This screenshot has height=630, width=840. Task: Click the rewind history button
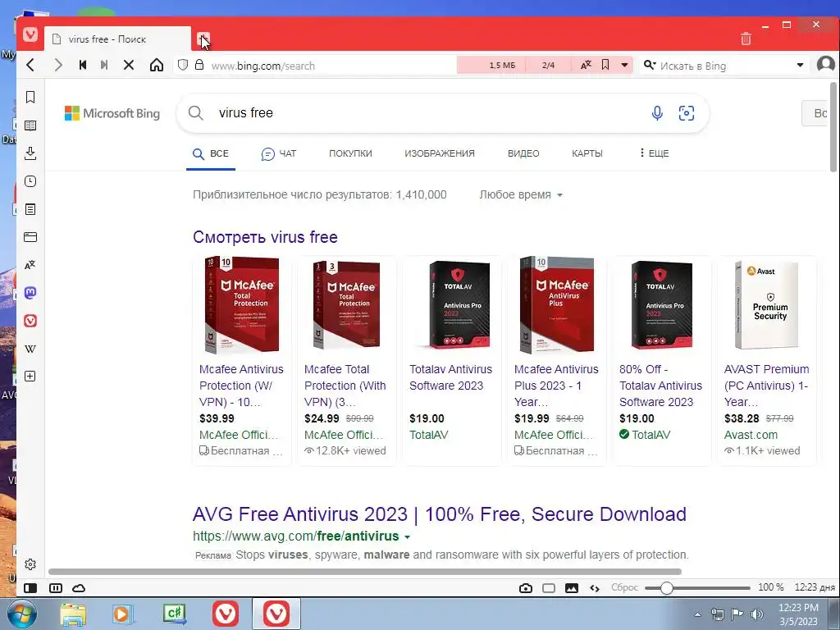click(x=83, y=66)
